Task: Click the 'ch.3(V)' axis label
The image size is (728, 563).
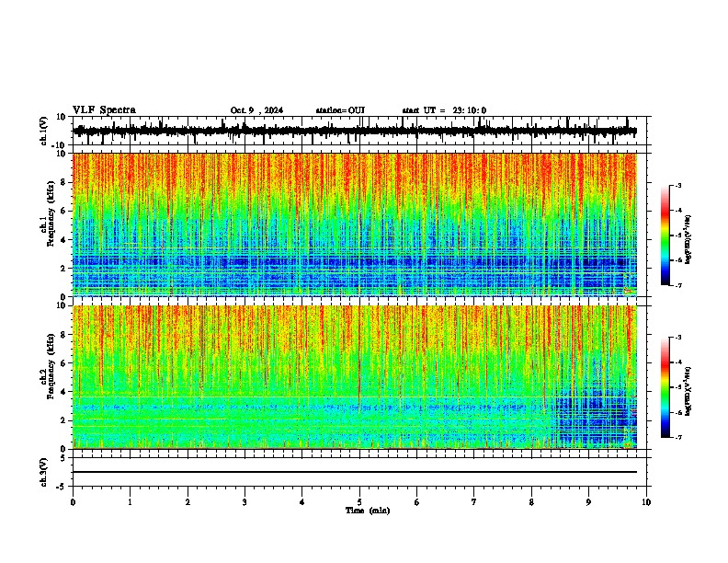Action: pyautogui.click(x=44, y=472)
